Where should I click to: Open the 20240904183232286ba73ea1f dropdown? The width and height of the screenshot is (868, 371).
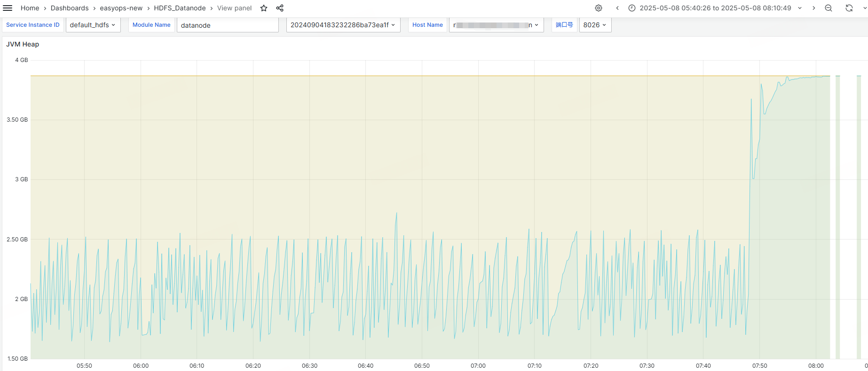point(343,25)
